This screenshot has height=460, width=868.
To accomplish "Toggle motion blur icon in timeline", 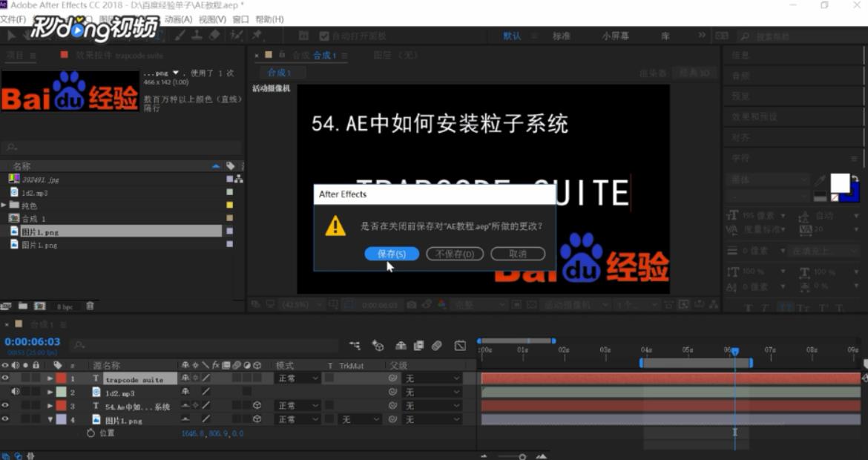I will click(437, 346).
